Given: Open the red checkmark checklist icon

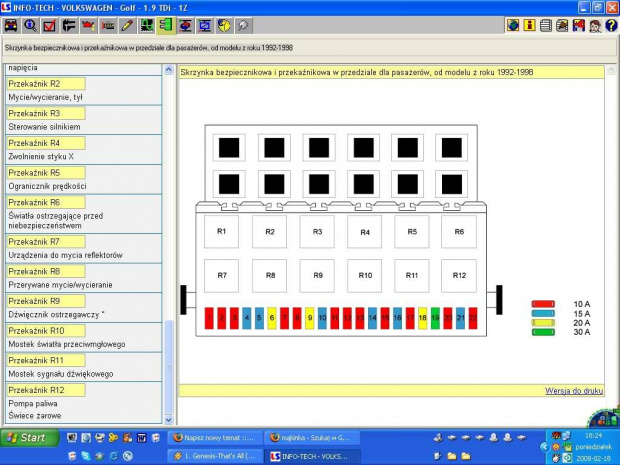Looking at the screenshot, I should pyautogui.click(x=49, y=26).
